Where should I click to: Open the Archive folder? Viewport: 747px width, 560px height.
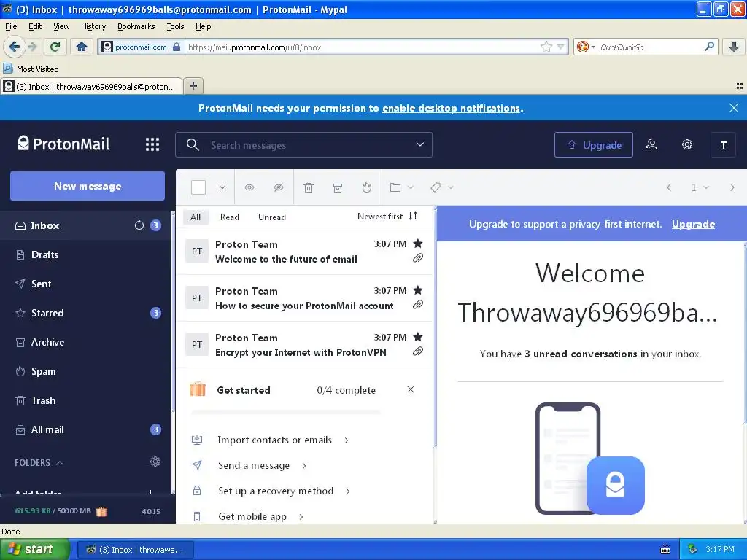click(86, 343)
